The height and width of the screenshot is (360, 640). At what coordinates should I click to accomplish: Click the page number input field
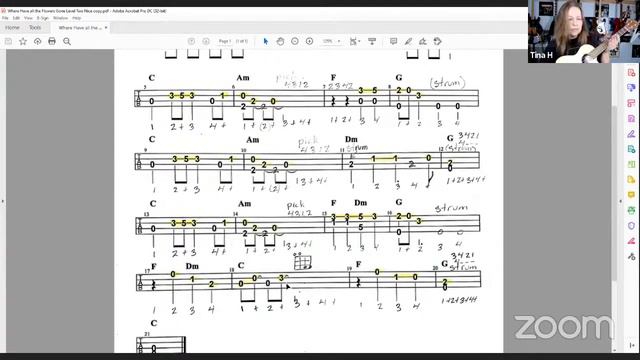click(x=224, y=41)
